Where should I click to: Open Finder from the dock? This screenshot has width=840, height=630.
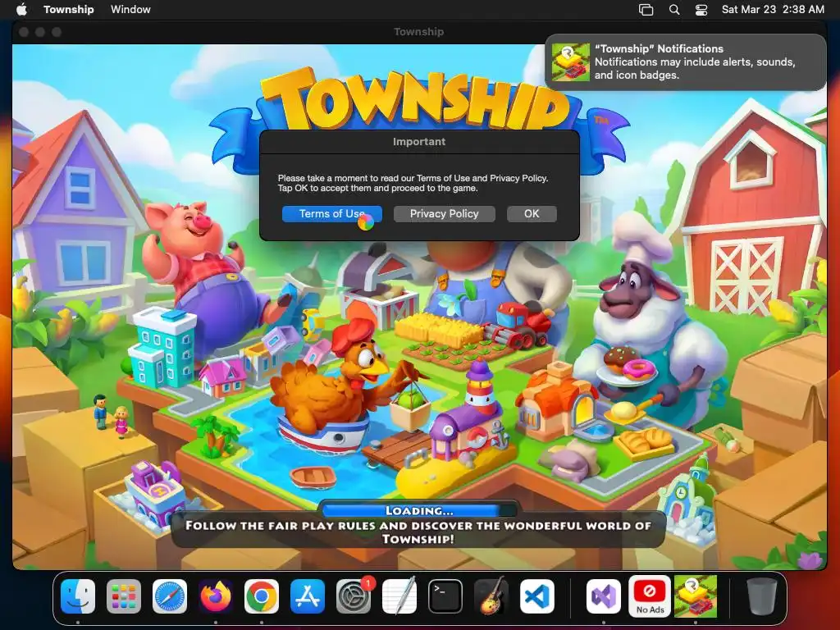(78, 596)
